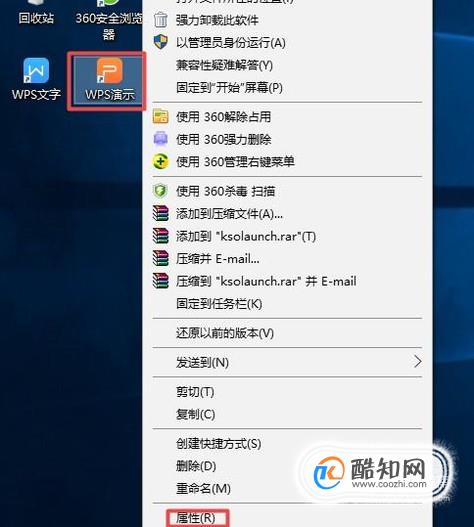The image size is (474, 527).
Task: Select 兼容性疑难解答(Y) menu entry
Action: [x=224, y=65]
